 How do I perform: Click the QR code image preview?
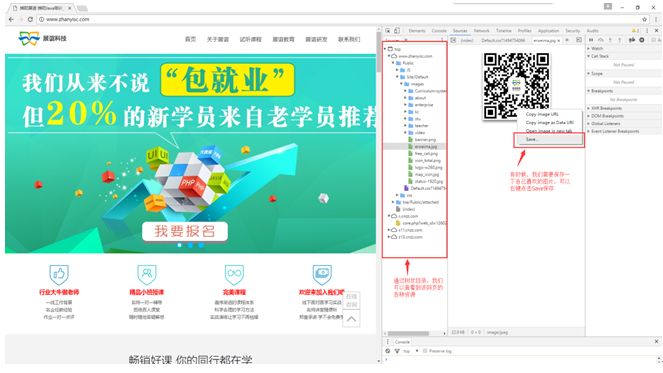(x=516, y=86)
